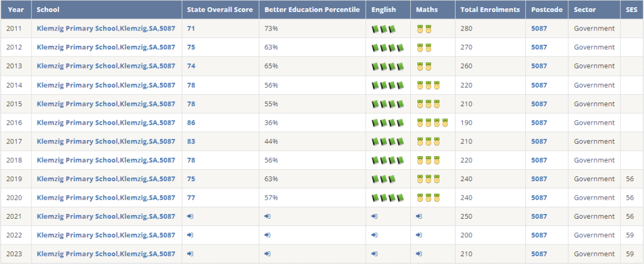This screenshot has width=644, height=264.
Task: Click state overall score 71 for 2011
Action: point(191,29)
